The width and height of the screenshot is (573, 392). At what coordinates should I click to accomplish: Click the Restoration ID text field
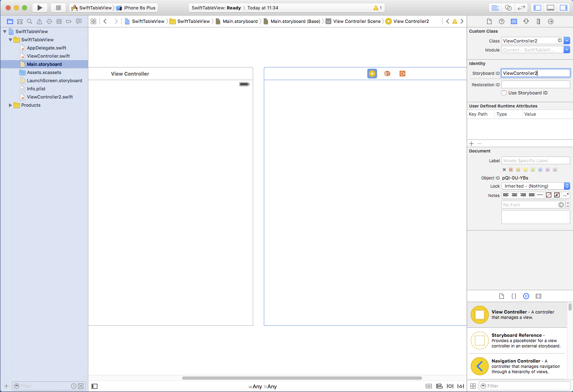point(535,85)
